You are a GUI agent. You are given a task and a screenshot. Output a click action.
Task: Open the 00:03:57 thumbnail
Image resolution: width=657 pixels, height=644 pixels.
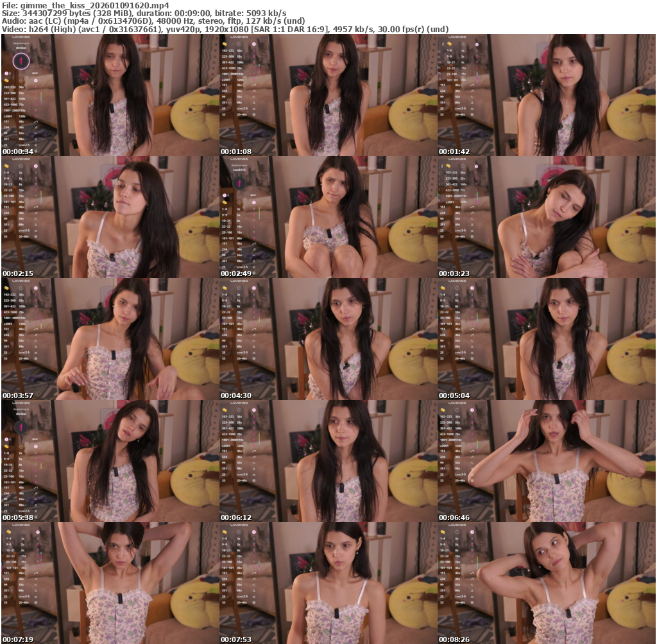click(110, 339)
